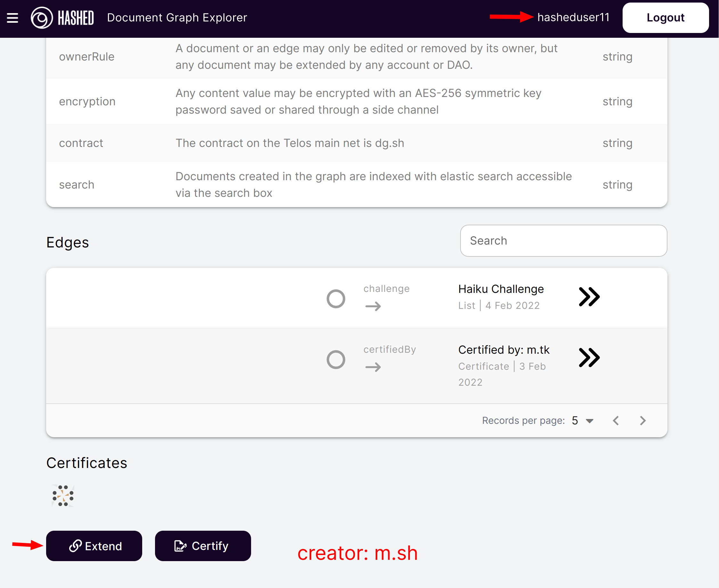Open Certified by m.tk edge details
Viewport: 719px width, 588px height.
point(591,358)
